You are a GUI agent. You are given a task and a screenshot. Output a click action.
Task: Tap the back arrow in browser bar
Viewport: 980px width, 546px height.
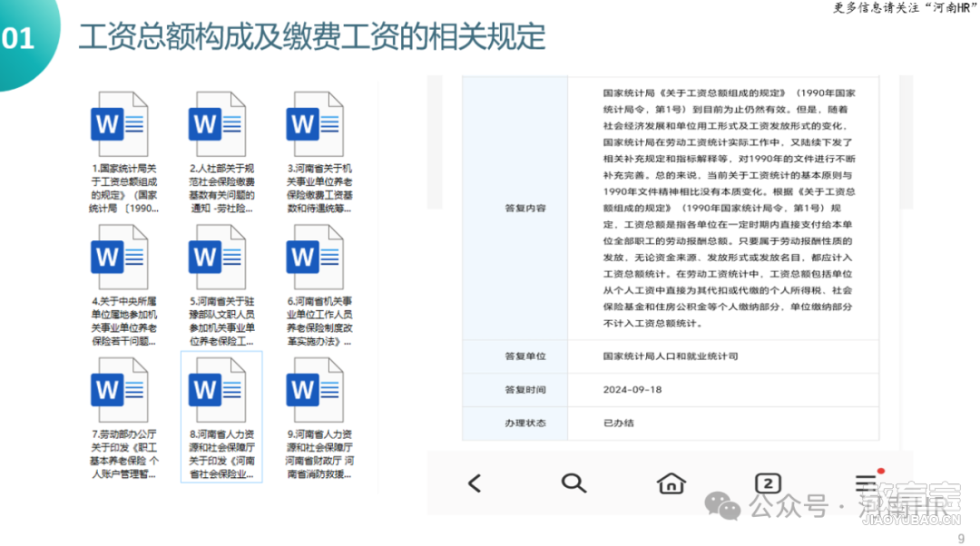(475, 483)
